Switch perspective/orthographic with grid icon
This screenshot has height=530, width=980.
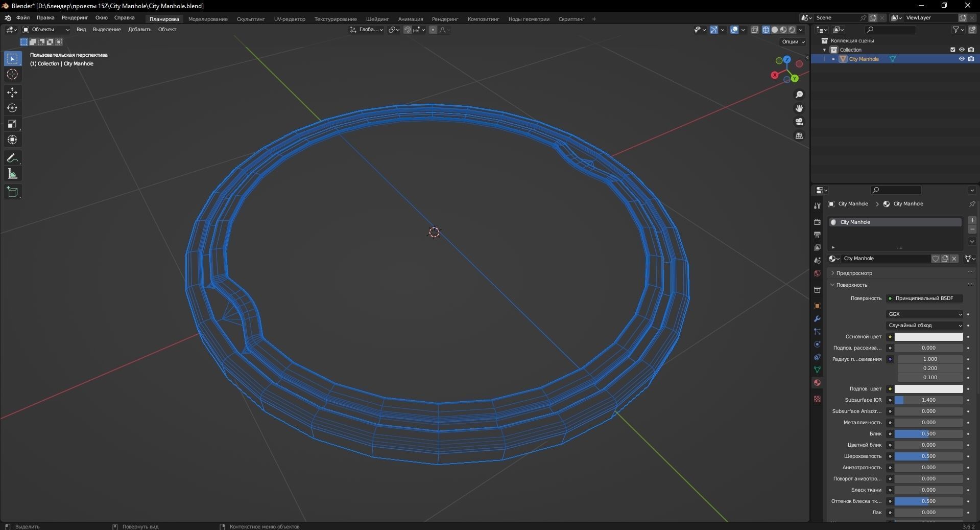pos(799,135)
